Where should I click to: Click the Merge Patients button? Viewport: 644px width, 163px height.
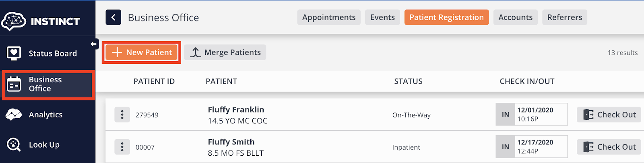pos(225,52)
